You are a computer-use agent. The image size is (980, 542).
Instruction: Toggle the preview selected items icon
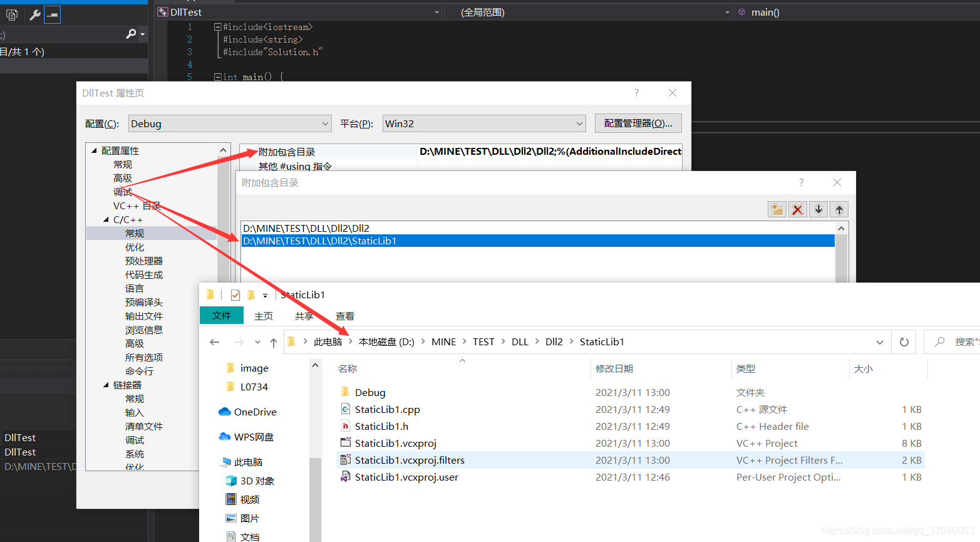(53, 14)
